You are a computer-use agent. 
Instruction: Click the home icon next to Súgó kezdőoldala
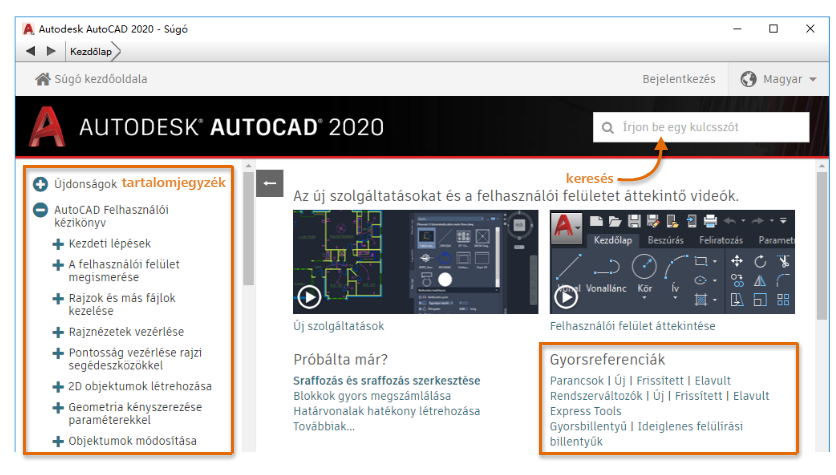[43, 79]
